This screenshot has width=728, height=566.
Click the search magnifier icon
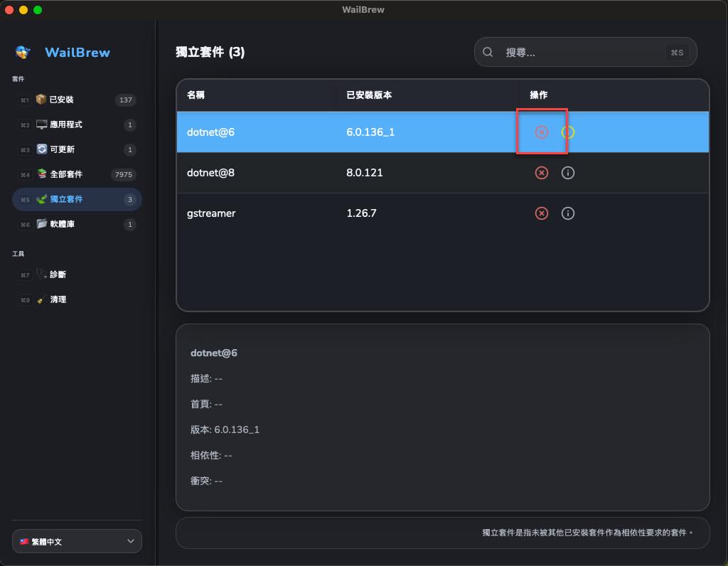coord(488,52)
